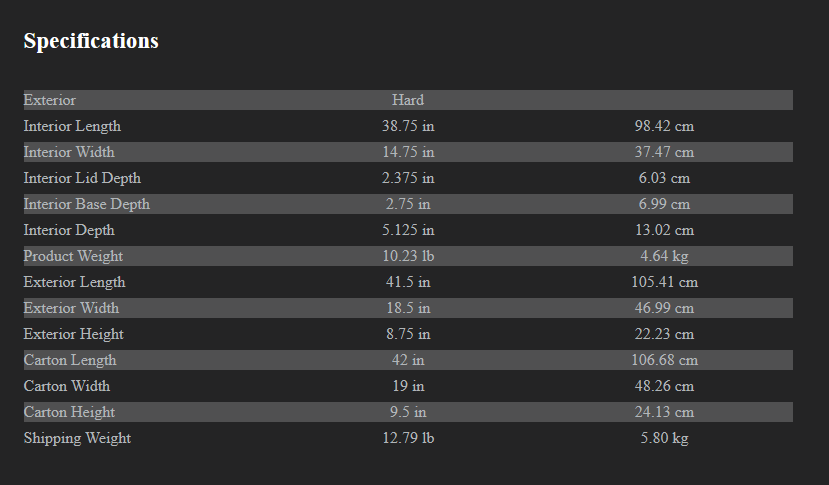Click the 38.75 in value
Viewport: 829px width, 485px height.
[408, 126]
